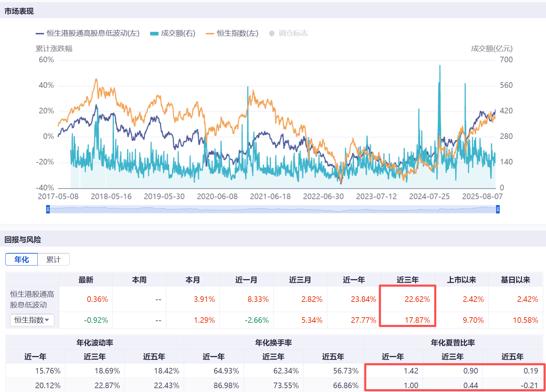Click the 0.90 Sharpe ratio value
The image size is (546, 392).
[x=471, y=371]
